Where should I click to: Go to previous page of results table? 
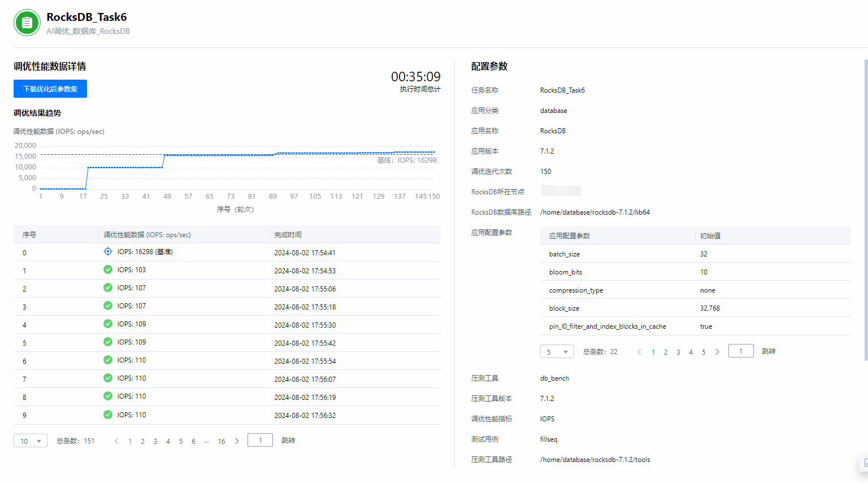(116, 441)
